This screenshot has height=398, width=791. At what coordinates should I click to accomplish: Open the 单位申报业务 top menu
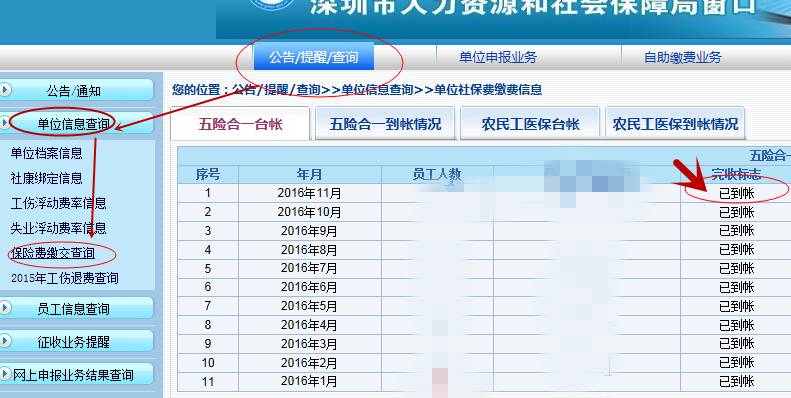click(497, 57)
